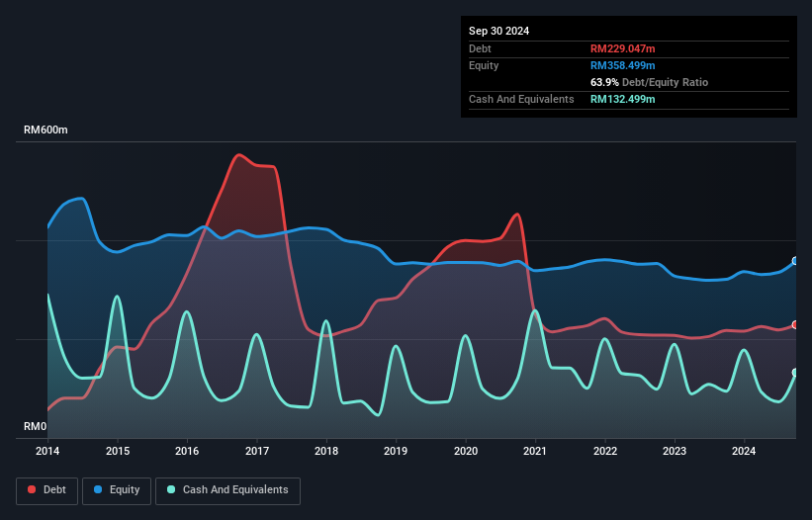Click the Sep 30 2024 tooltip date

tap(498, 31)
